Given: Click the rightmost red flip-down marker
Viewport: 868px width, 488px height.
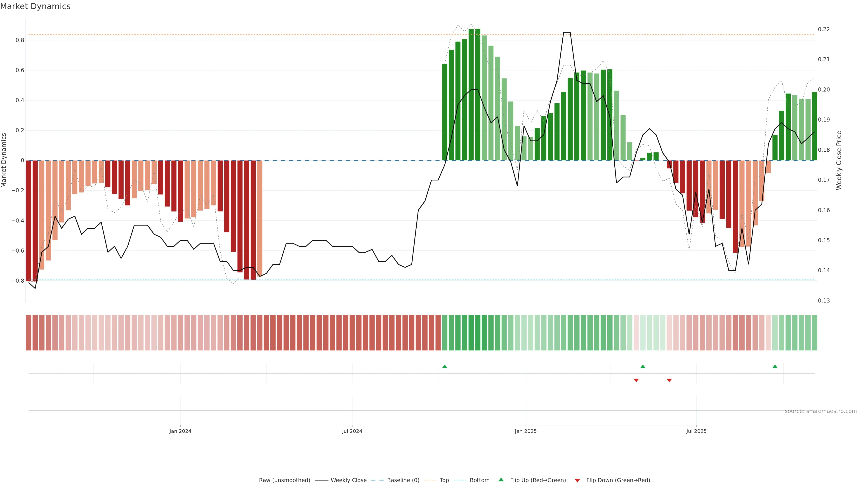Looking at the screenshot, I should [669, 380].
